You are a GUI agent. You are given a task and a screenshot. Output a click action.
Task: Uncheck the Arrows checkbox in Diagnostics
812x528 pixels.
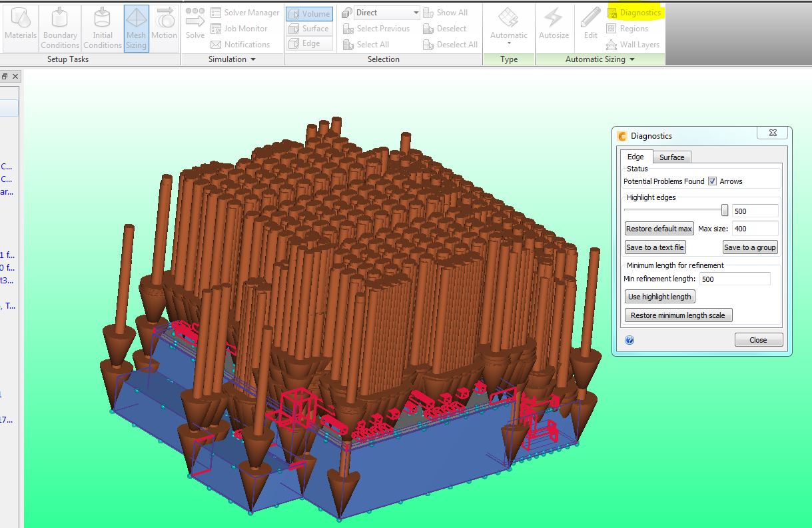713,181
